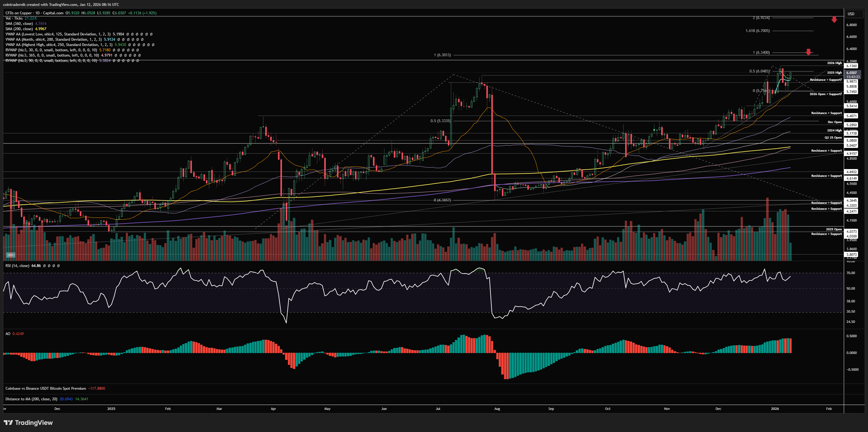Click the TradingView logo at bottom left
The height and width of the screenshot is (432, 868).
28,423
